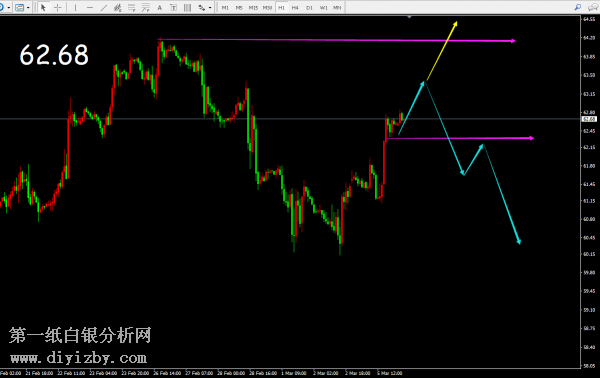The image size is (600, 378).
Task: Draw a vertical line tool
Action: (x=75, y=7)
